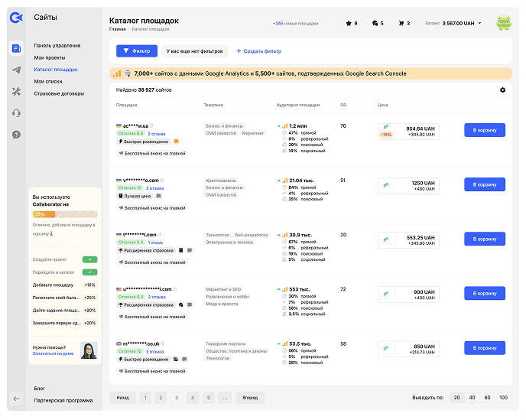Open favorites via the star icon

point(351,24)
